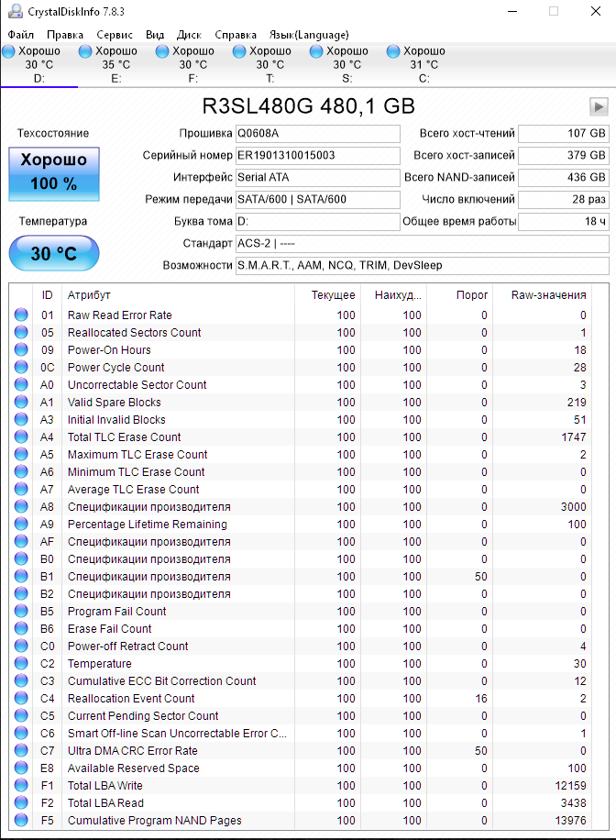The image size is (616, 840).
Task: Select disk C: status icon at 31 °C
Action: click(x=393, y=51)
